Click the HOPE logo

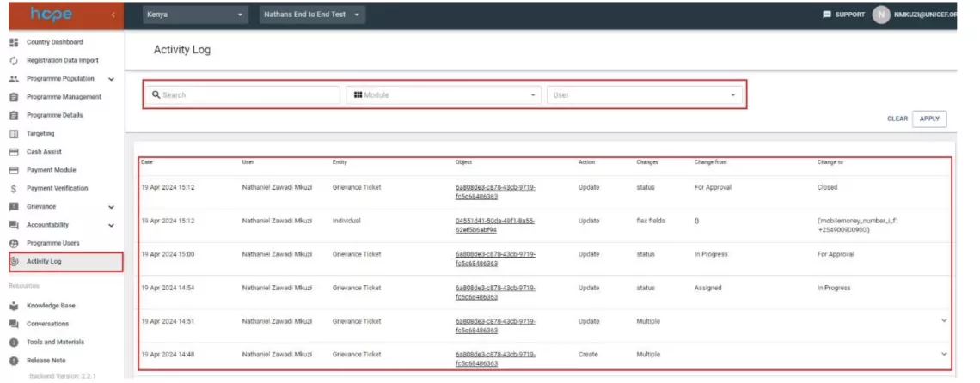point(52,15)
